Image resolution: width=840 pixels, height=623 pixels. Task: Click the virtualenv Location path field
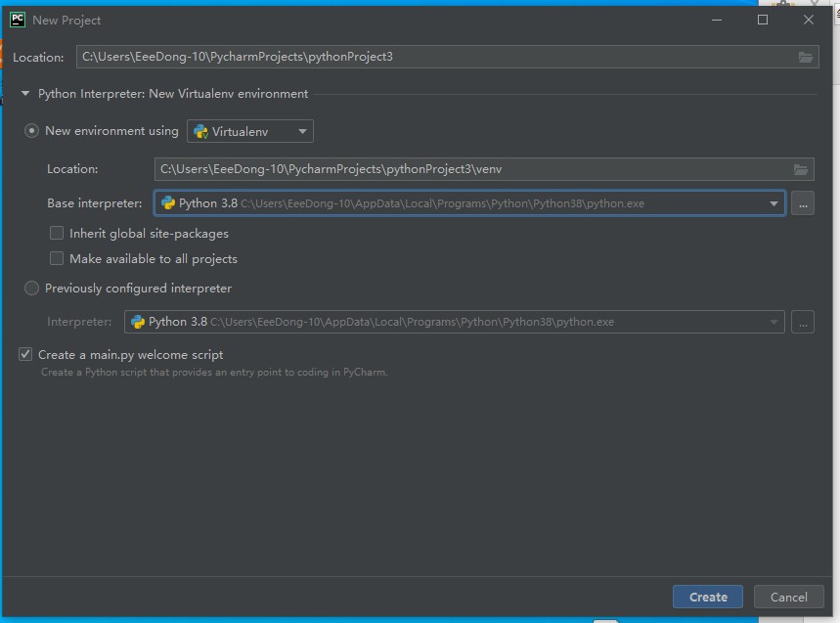(x=469, y=169)
